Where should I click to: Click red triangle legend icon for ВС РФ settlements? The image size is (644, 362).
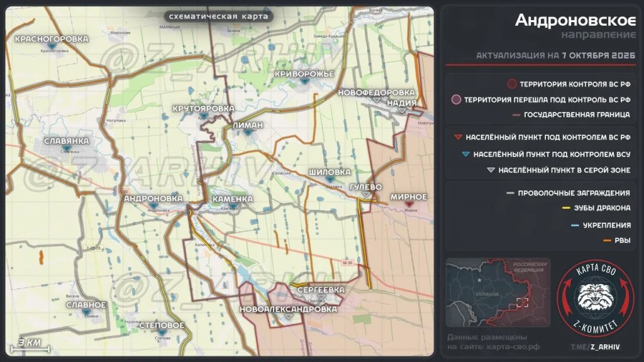(458, 137)
